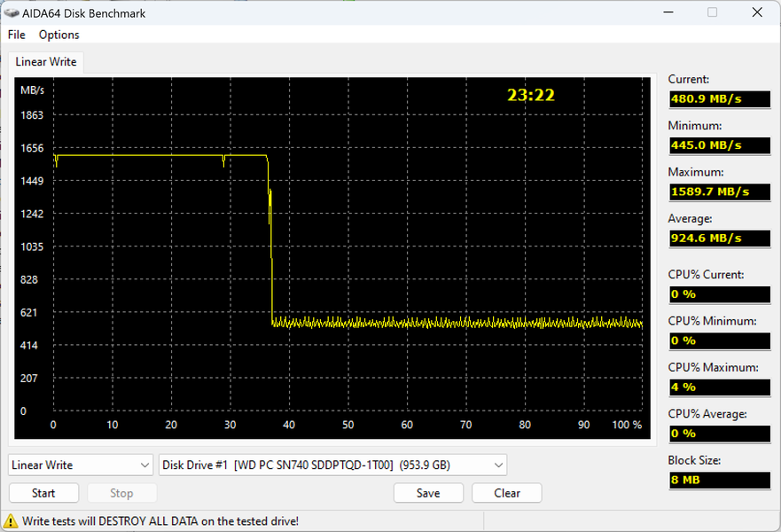Image resolution: width=781 pixels, height=532 pixels.
Task: Click the Maximum value 1589.7 MB/s
Action: click(x=720, y=192)
